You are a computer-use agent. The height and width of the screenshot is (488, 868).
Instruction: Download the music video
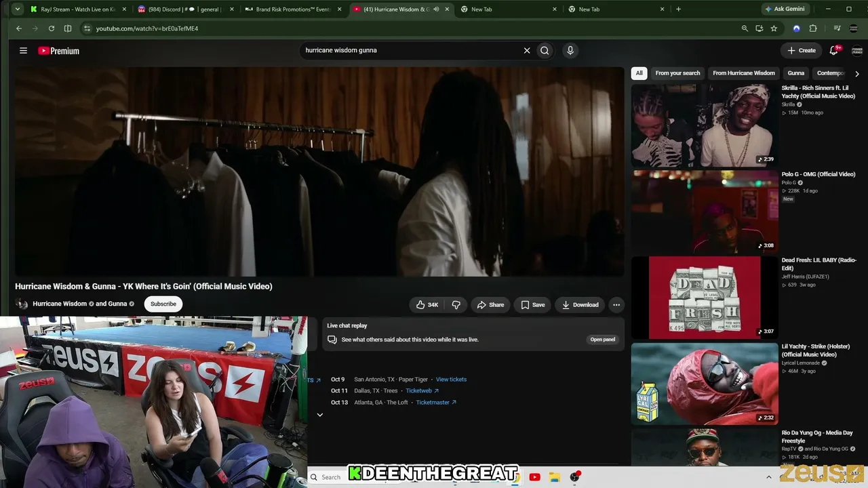[580, 305]
